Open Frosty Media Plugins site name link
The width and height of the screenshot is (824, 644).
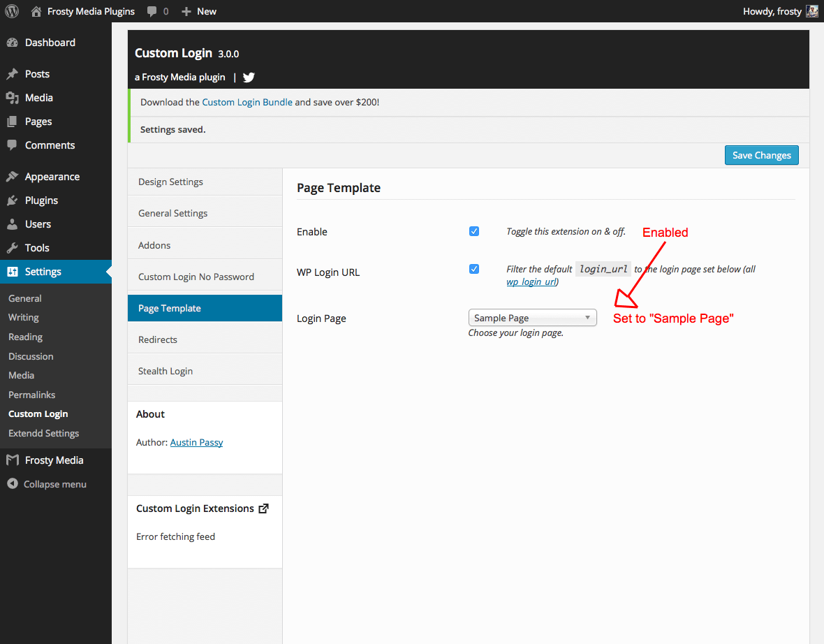coord(91,11)
